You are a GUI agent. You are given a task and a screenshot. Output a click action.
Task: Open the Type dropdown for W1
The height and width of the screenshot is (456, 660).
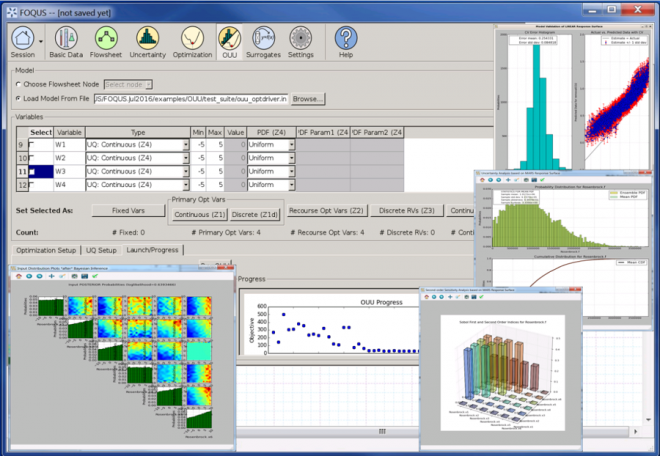pos(186,144)
